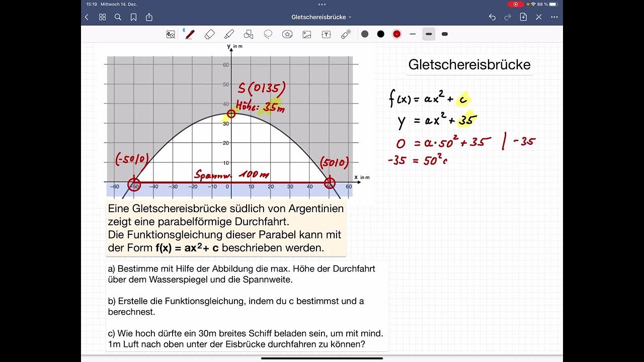Select the Pen tool
This screenshot has height=362, width=644.
(x=190, y=34)
